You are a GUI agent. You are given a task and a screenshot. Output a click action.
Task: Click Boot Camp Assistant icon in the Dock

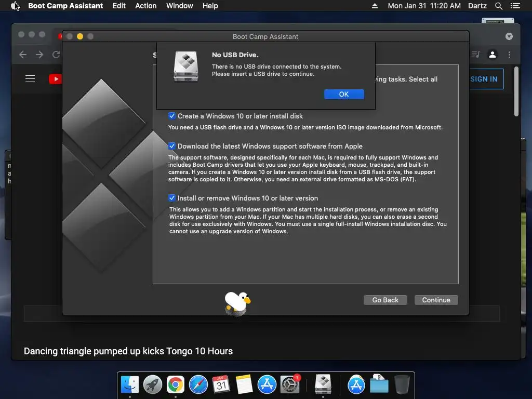[x=323, y=384]
